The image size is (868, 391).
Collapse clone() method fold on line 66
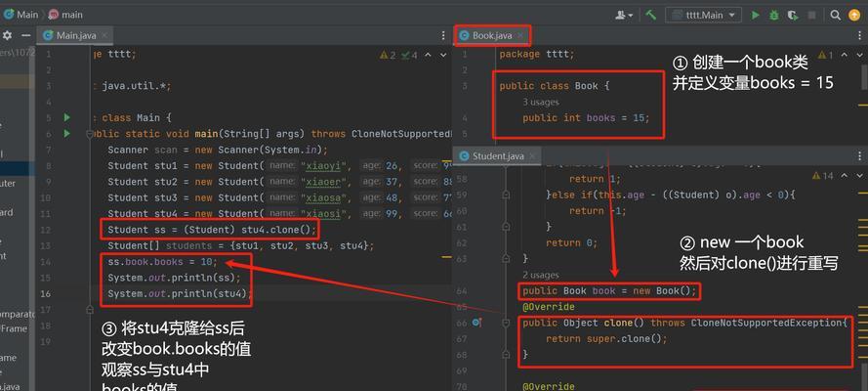coord(506,323)
